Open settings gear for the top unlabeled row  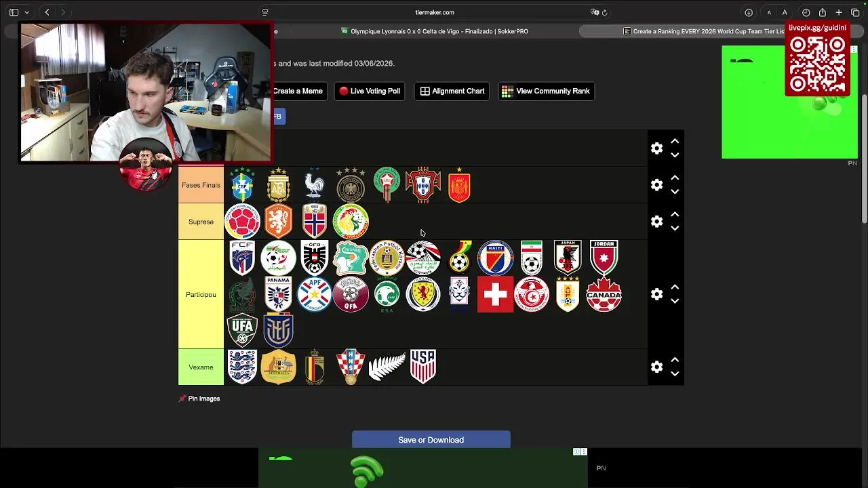(656, 148)
